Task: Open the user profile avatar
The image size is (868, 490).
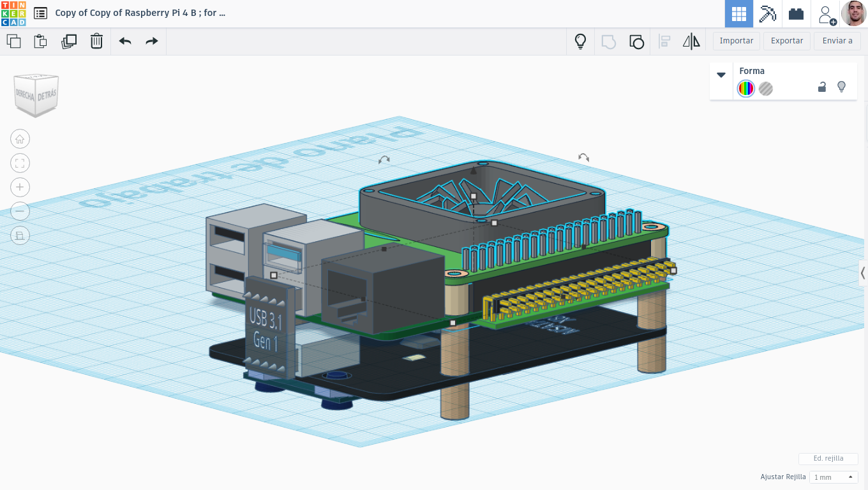Action: (853, 13)
